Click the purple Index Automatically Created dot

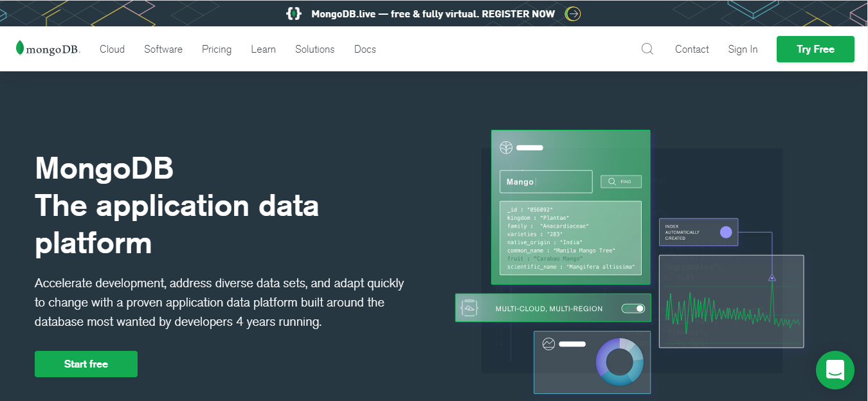(x=726, y=232)
